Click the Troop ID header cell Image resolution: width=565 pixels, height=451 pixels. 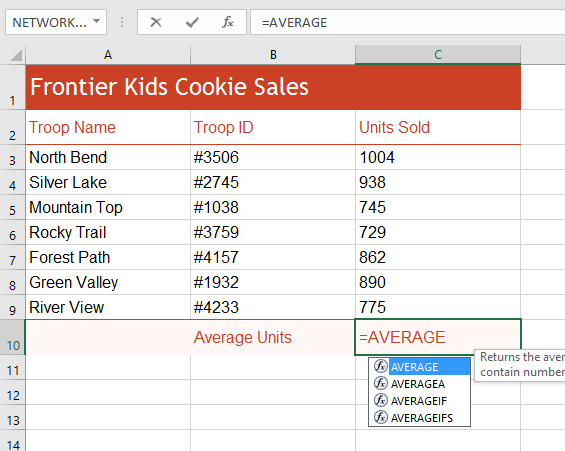[273, 128]
